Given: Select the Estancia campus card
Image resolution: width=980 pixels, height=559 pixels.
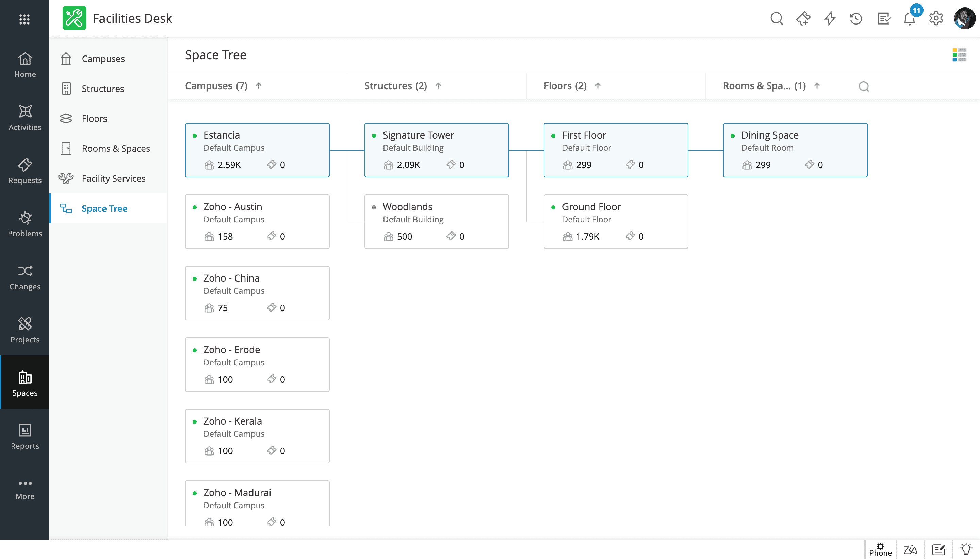Looking at the screenshot, I should [257, 150].
